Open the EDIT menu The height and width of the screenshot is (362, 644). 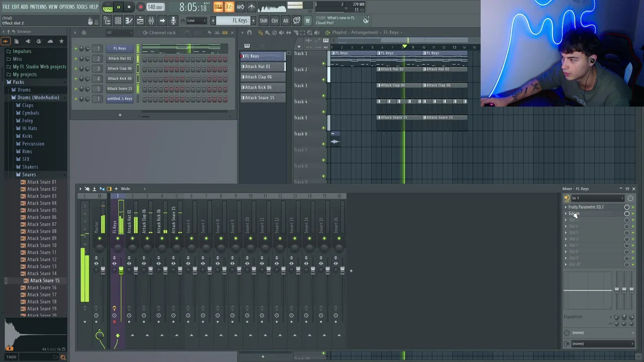click(x=15, y=7)
